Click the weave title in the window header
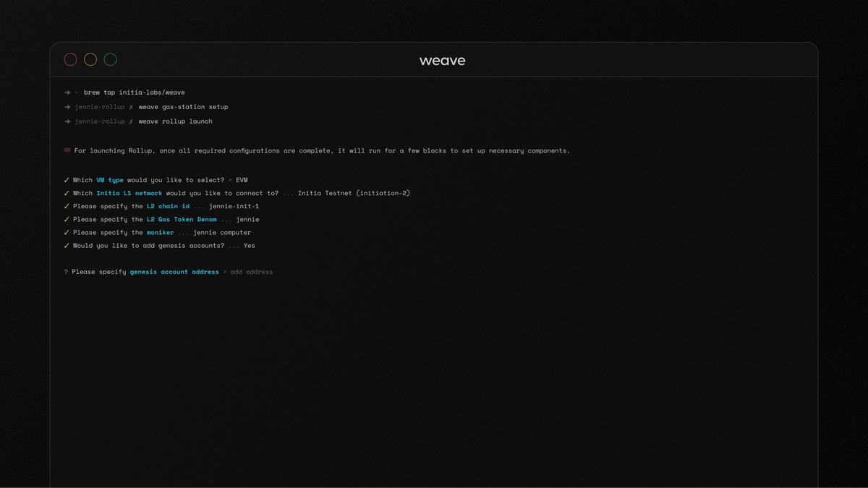 tap(441, 60)
